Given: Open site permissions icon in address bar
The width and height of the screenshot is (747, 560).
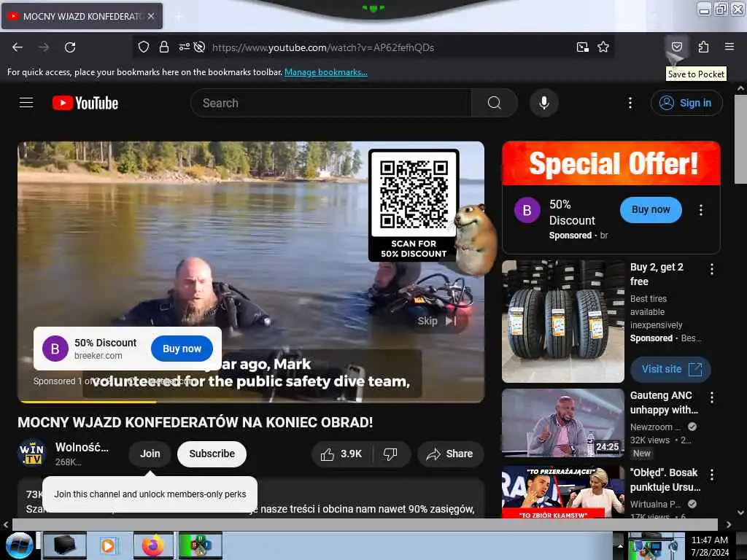Looking at the screenshot, I should 184,47.
